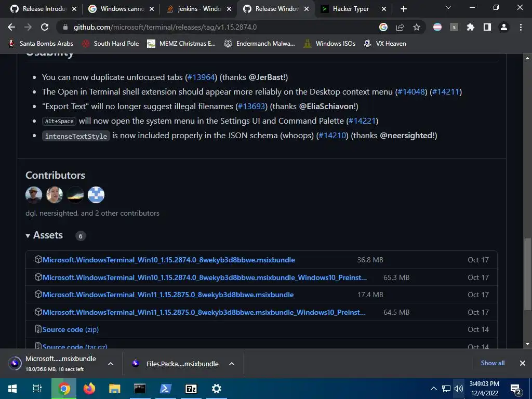Open issue #14211 link
Screen dimensions: 532x399
[x=445, y=92]
